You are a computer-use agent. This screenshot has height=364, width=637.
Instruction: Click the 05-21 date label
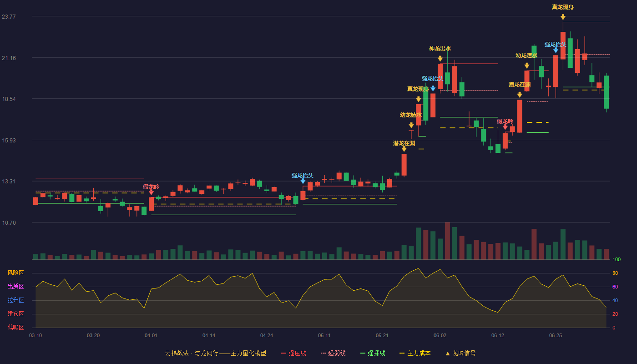(382, 335)
